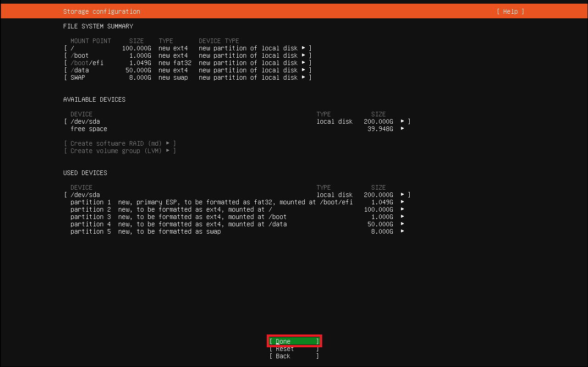Image resolution: width=588 pixels, height=367 pixels.
Task: Click the 'AVAILABLE DEVICES' heading
Action: pos(94,99)
